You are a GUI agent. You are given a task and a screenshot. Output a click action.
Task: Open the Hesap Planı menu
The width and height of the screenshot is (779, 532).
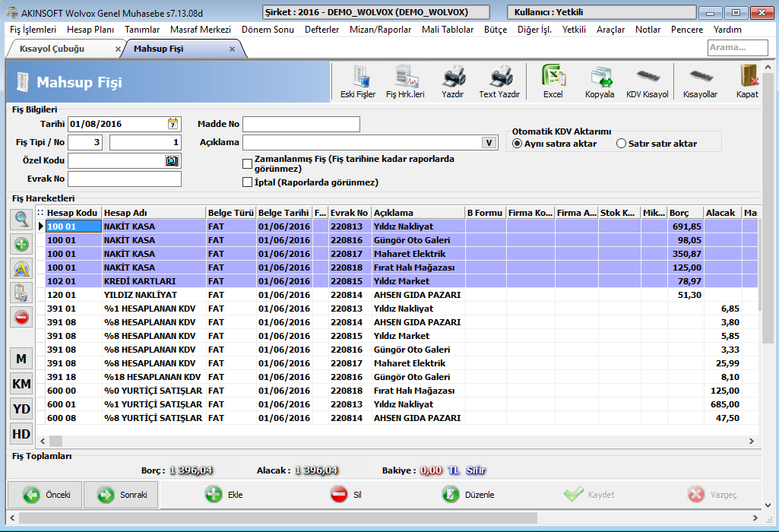coord(90,30)
